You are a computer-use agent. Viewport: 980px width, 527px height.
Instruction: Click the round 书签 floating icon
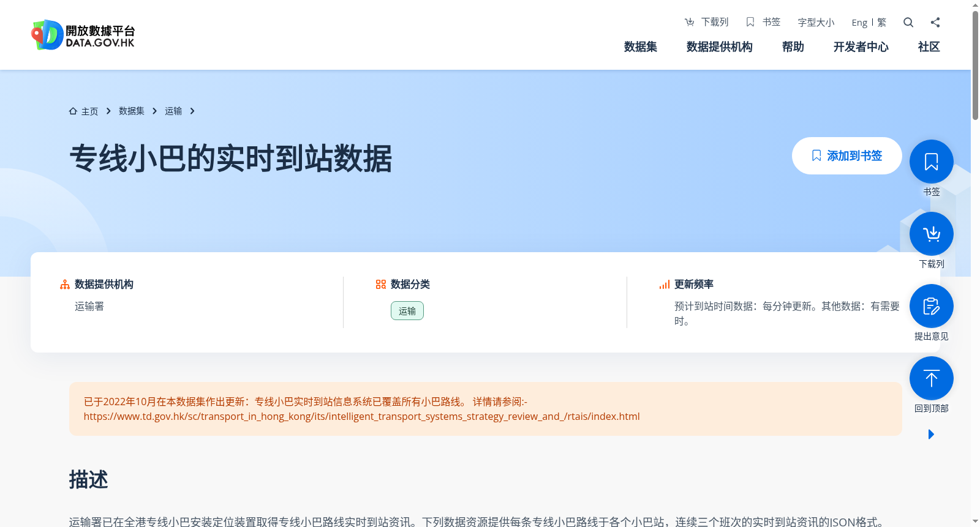tap(932, 162)
